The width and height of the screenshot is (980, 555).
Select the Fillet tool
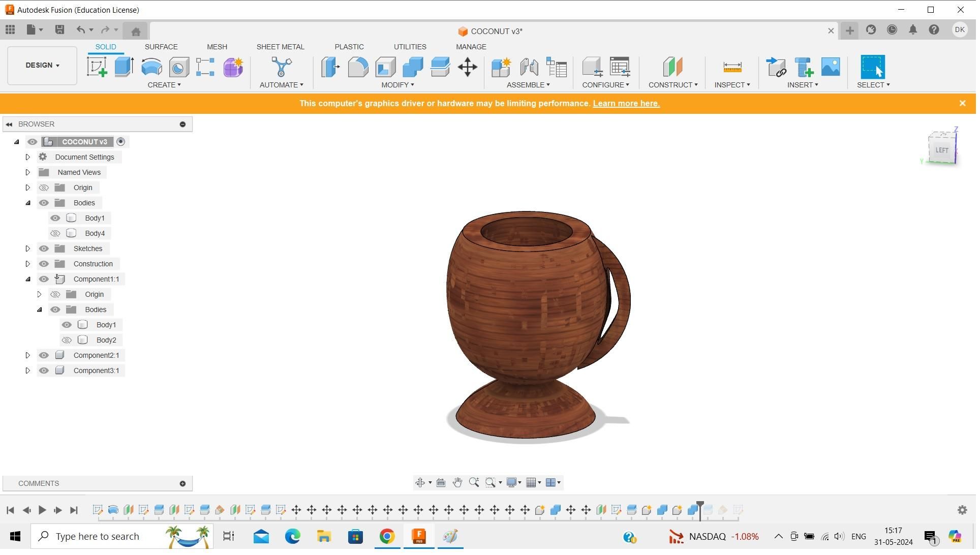click(358, 67)
